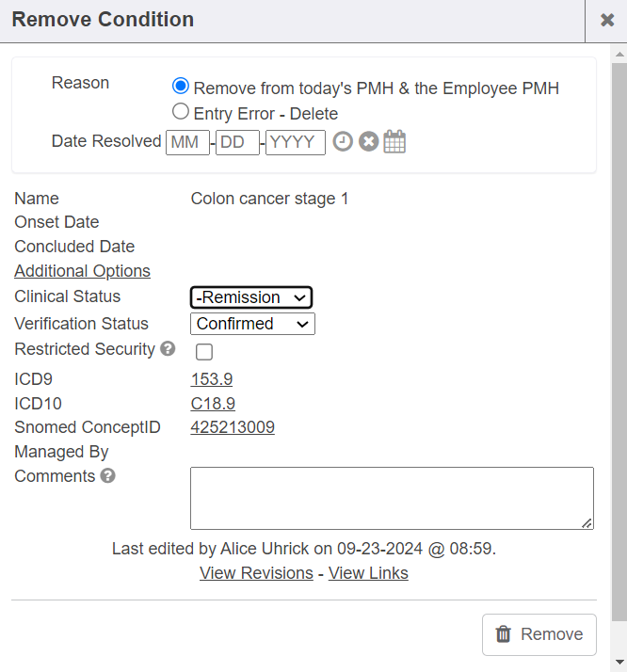Image resolution: width=627 pixels, height=672 pixels.
Task: Click the Snomed ConceptID 425213009 link
Action: coord(233,427)
